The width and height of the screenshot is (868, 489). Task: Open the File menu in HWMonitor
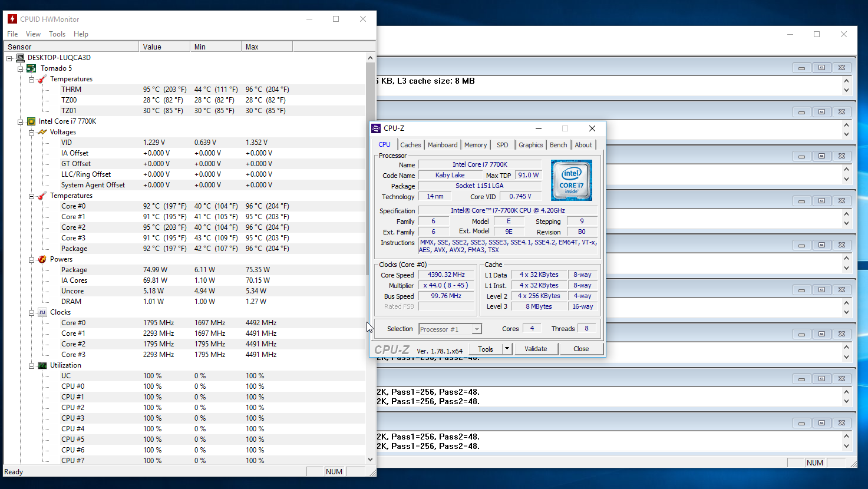(x=12, y=34)
